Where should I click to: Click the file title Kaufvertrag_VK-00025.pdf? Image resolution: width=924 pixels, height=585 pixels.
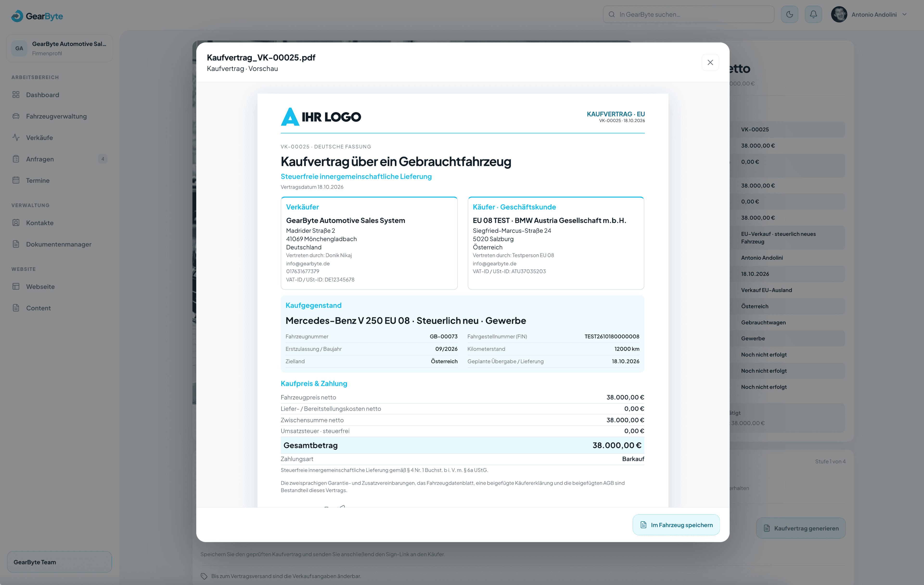[261, 57]
